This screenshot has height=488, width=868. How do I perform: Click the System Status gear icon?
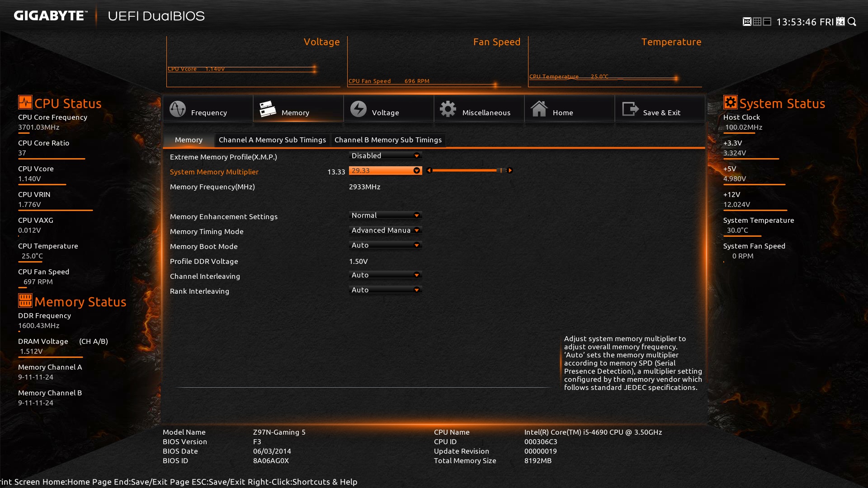point(730,102)
